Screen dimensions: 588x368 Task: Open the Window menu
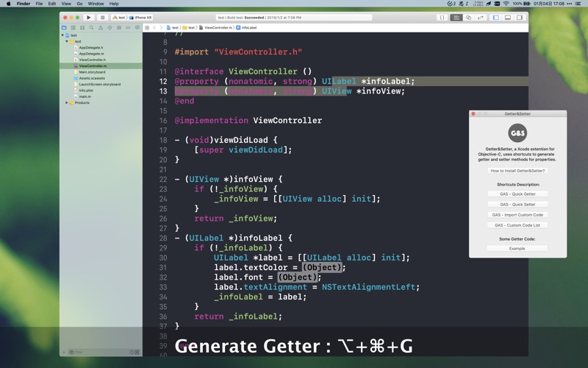click(96, 4)
